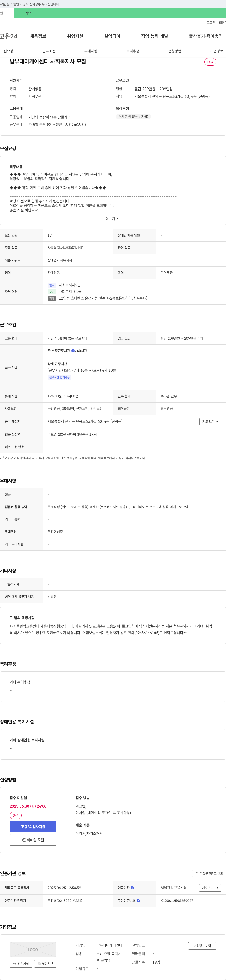Image resolution: width=226 pixels, height=980 pixels.
Task: Click the 사회복지사(사회복지시설) job type
Action: 65,248
